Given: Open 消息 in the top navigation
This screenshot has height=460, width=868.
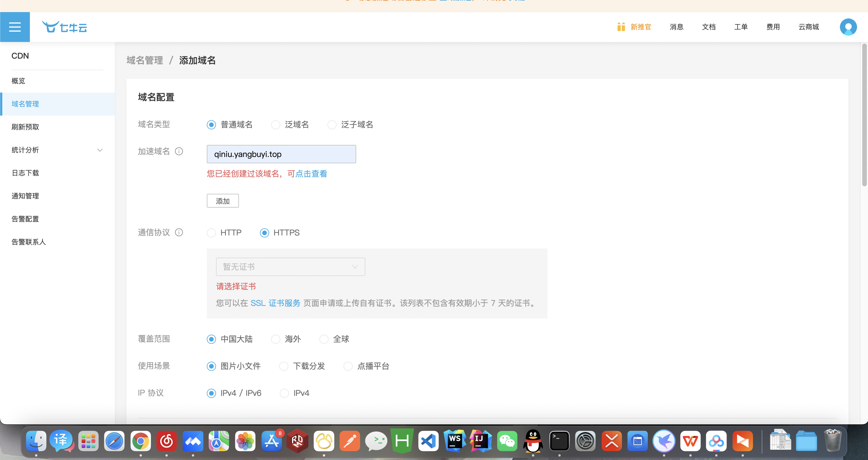Looking at the screenshot, I should pos(676,27).
